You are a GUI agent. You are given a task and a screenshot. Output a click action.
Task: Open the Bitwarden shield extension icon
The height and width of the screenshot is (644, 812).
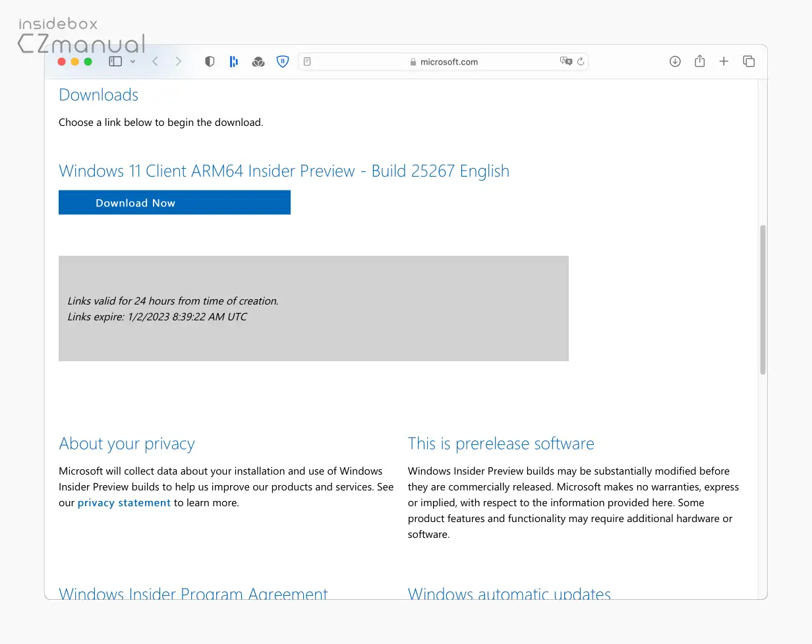pos(283,61)
